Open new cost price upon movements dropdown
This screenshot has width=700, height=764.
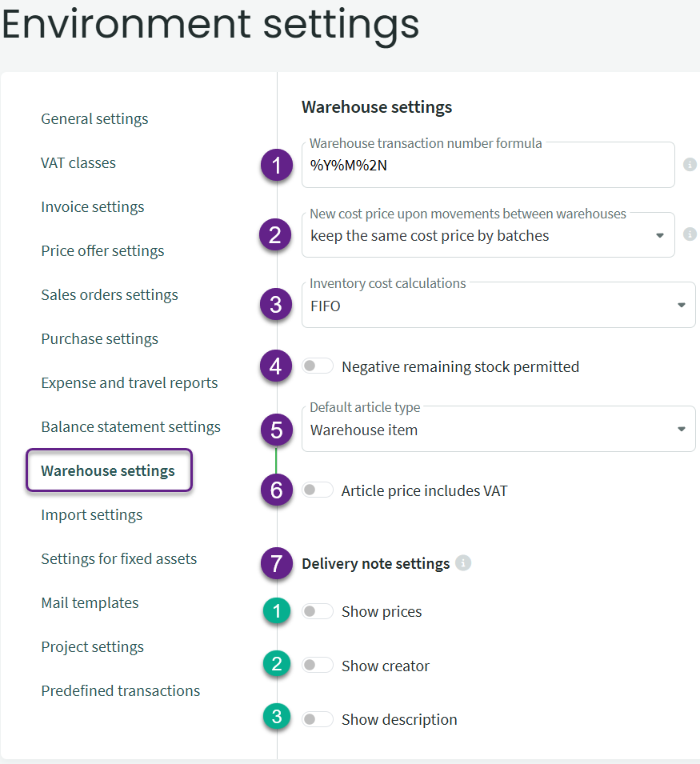[x=488, y=235]
